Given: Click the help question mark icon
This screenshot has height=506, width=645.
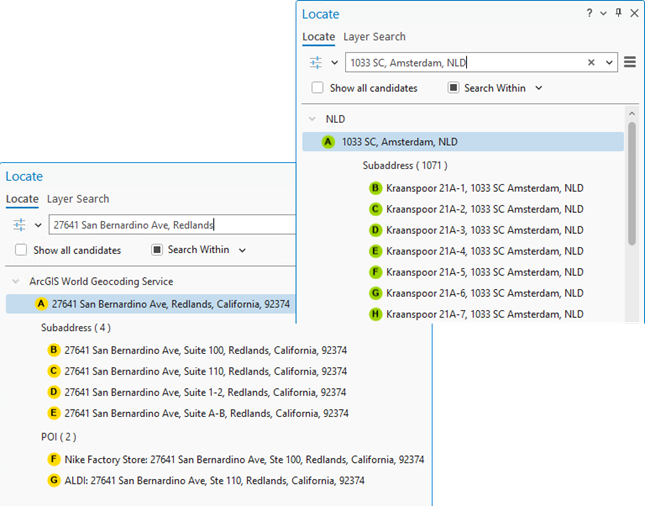Looking at the screenshot, I should pos(589,13).
